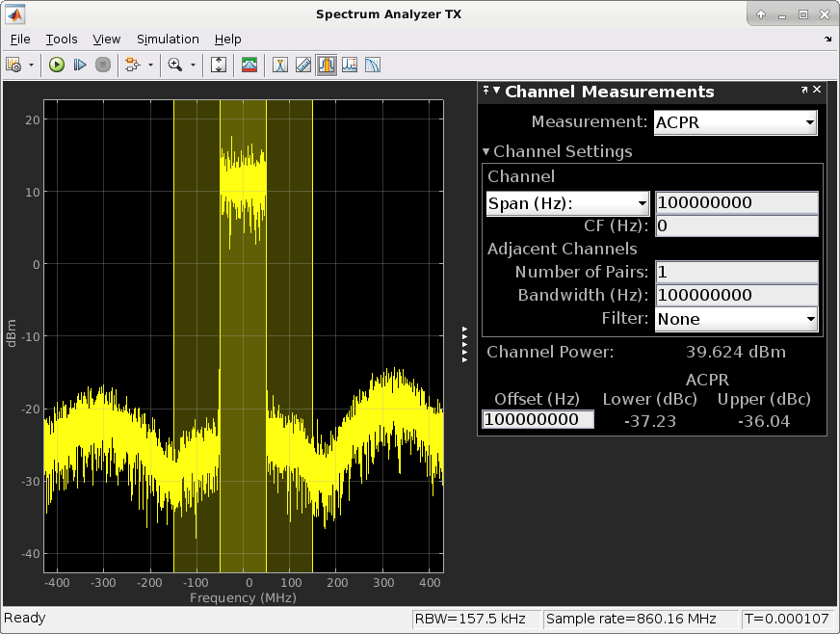
Task: Open the Filter None dropdown
Action: pos(736,319)
